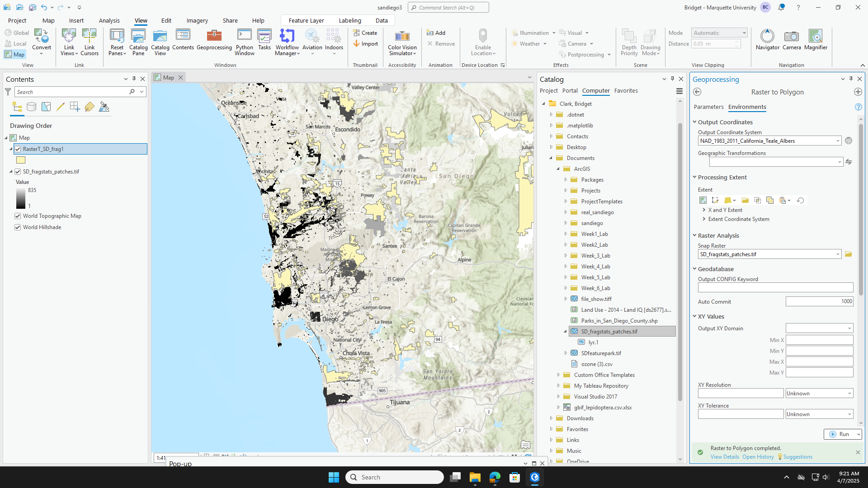Viewport: 868px width, 488px height.
Task: Click the yellow swatch under RasterT_SD_frag1
Action: pyautogui.click(x=20, y=160)
